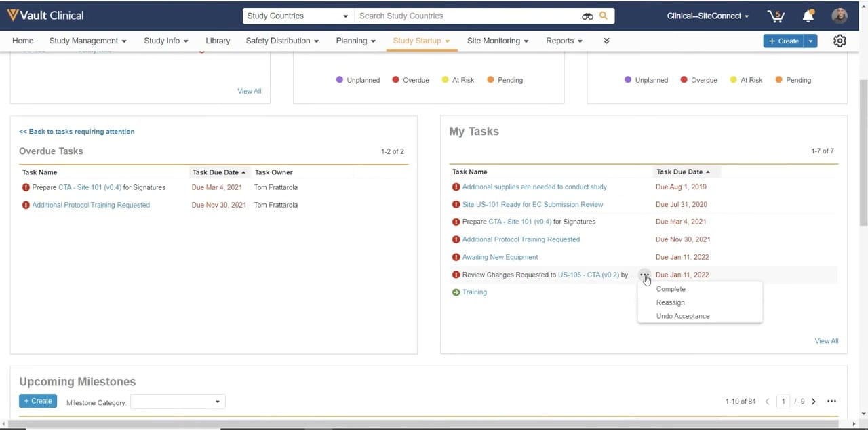Click Back to tasks requiring attention link
The width and height of the screenshot is (868, 430).
click(x=77, y=132)
